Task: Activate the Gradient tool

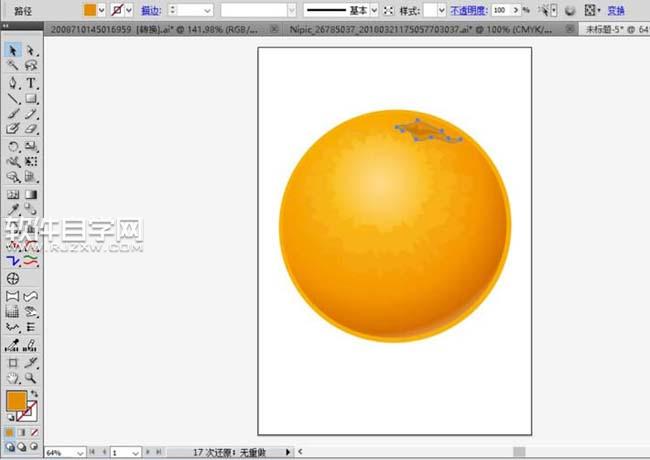Action: [x=31, y=194]
